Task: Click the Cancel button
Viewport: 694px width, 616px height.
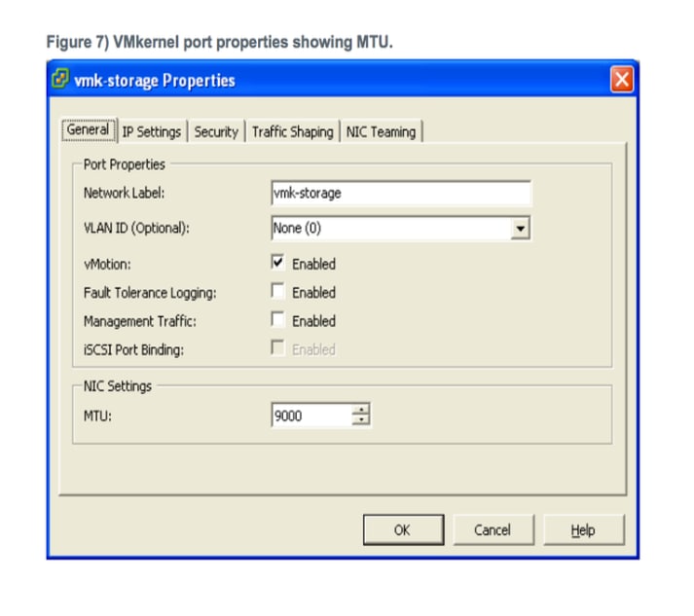Action: (493, 530)
